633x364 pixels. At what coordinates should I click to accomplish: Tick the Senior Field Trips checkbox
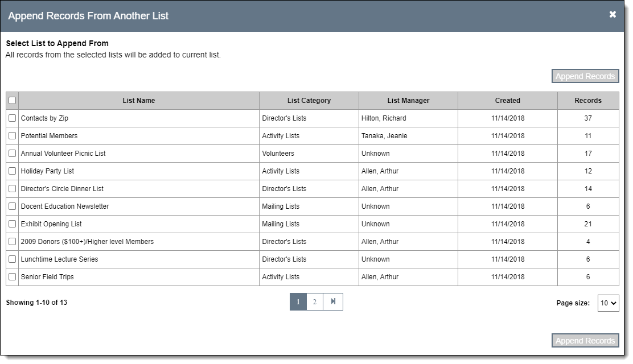tap(13, 277)
